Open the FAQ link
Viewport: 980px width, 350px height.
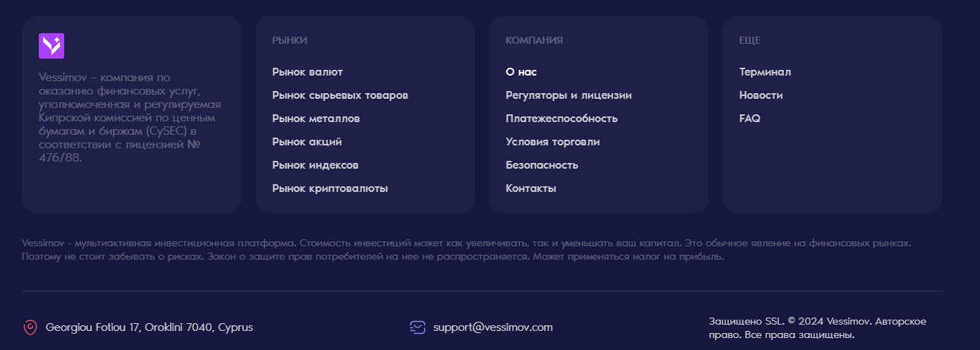pos(750,119)
